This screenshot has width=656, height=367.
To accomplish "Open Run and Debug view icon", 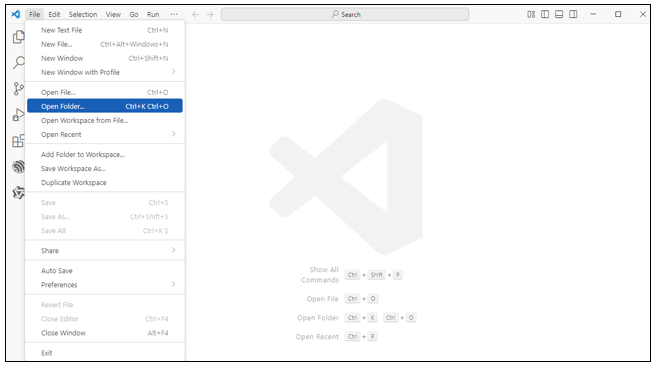I will 18,115.
